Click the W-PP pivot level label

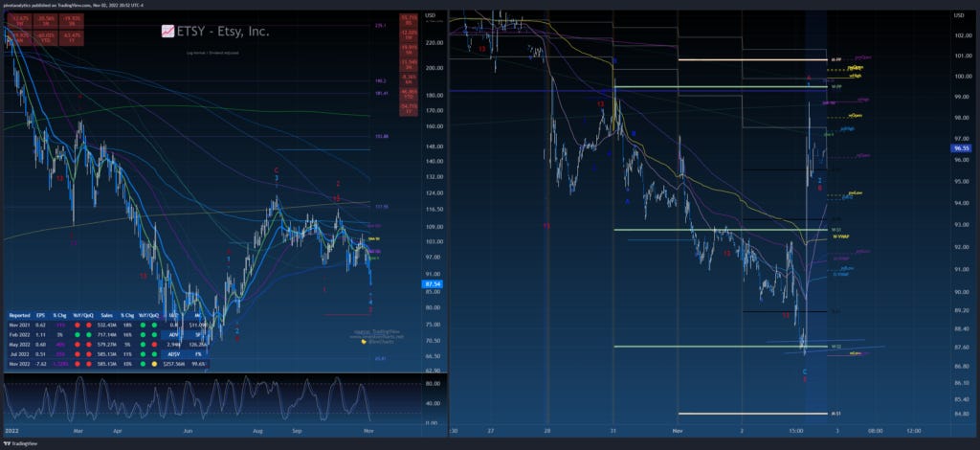(835, 87)
